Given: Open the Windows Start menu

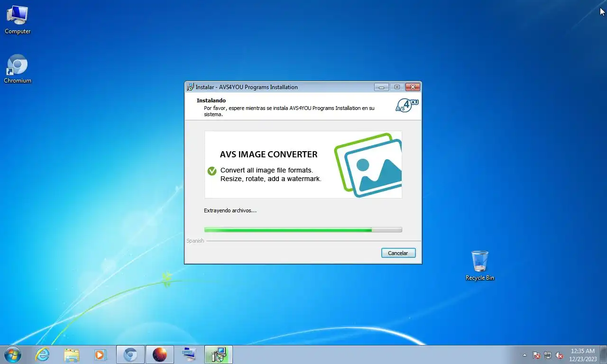Looking at the screenshot, I should (x=12, y=355).
